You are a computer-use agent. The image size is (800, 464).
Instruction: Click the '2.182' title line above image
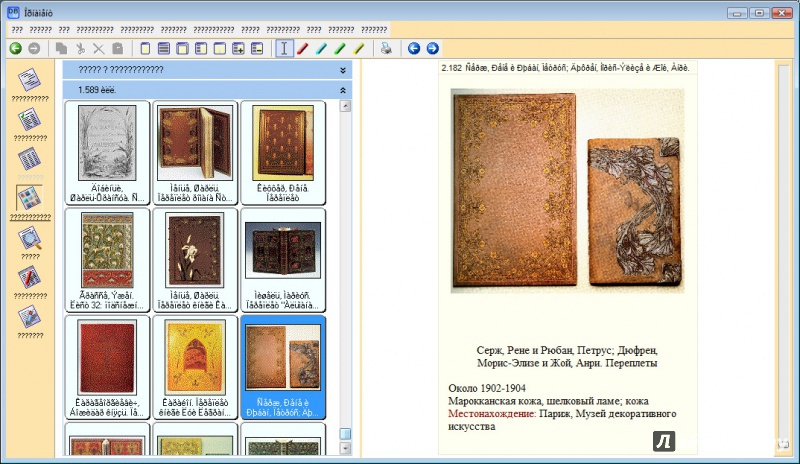click(x=565, y=68)
